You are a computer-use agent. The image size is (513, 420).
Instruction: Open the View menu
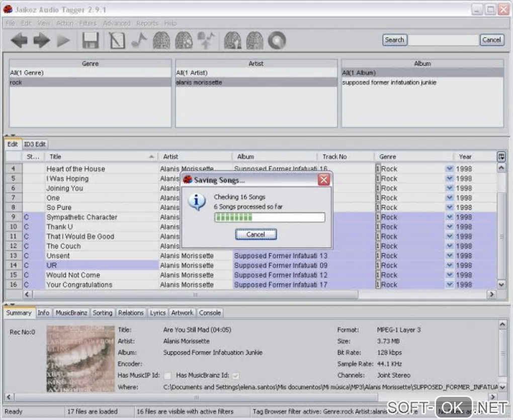(44, 23)
